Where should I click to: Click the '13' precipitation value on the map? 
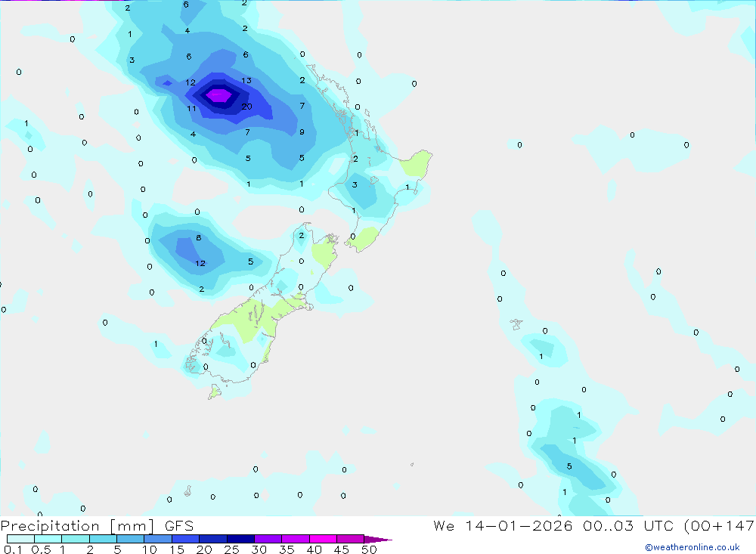[246, 81]
